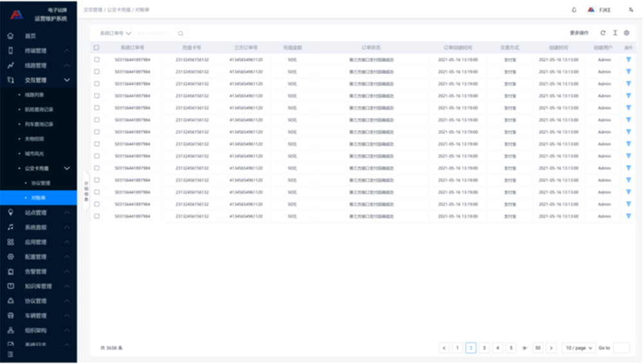The image size is (644, 364).
Task: Click filter icon in first table row
Action: (629, 60)
